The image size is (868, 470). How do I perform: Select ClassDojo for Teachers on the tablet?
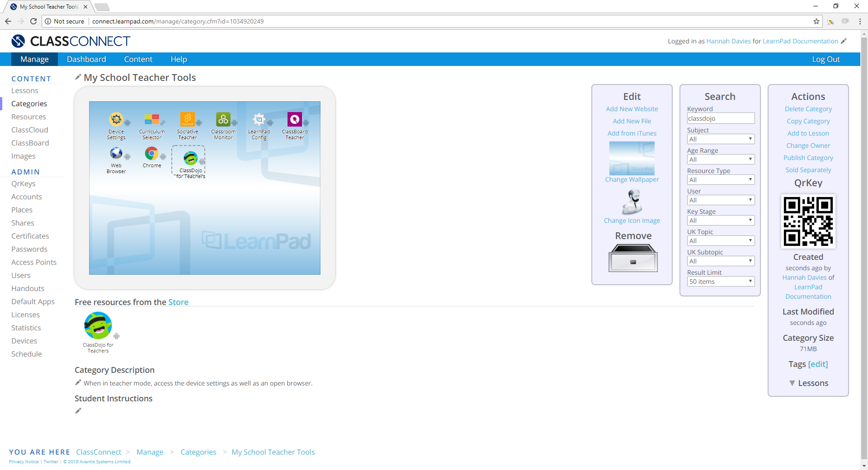(190, 158)
